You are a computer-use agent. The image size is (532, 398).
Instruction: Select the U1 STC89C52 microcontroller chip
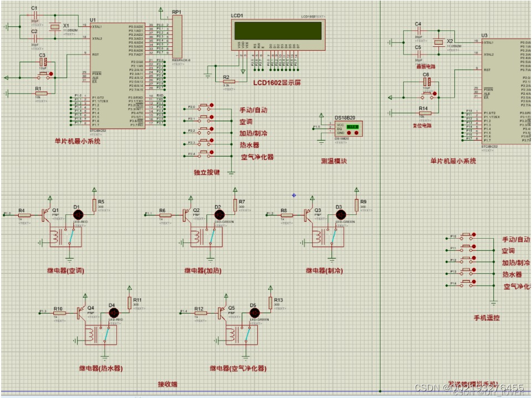[117, 76]
